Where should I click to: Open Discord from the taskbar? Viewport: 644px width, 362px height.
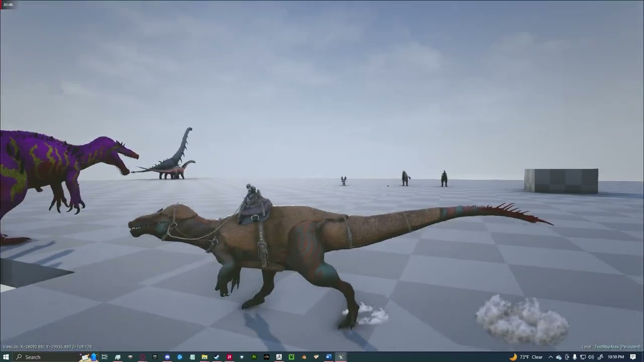[x=167, y=357]
